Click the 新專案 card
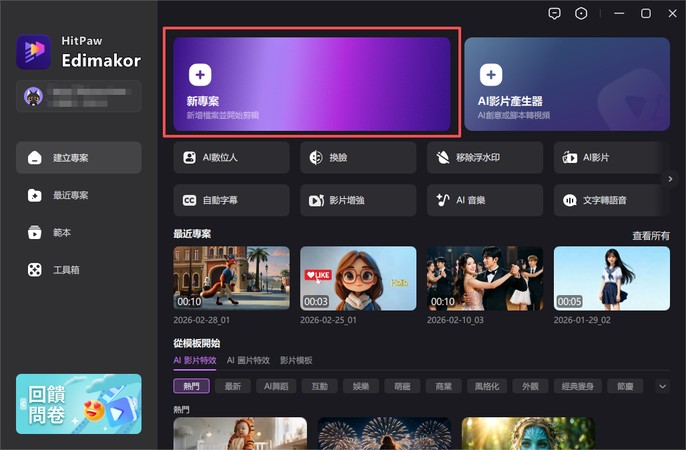This screenshot has width=686, height=450. tap(312, 84)
